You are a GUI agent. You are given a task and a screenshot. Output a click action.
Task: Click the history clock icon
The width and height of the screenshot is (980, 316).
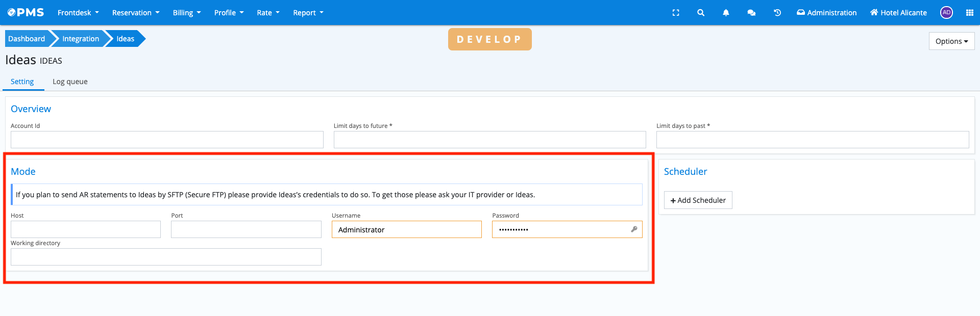(x=777, y=13)
